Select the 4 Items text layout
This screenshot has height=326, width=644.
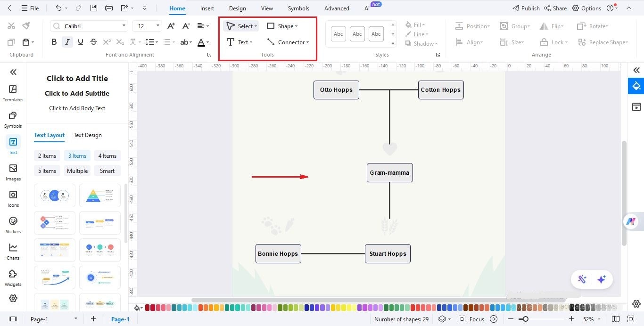tap(107, 155)
